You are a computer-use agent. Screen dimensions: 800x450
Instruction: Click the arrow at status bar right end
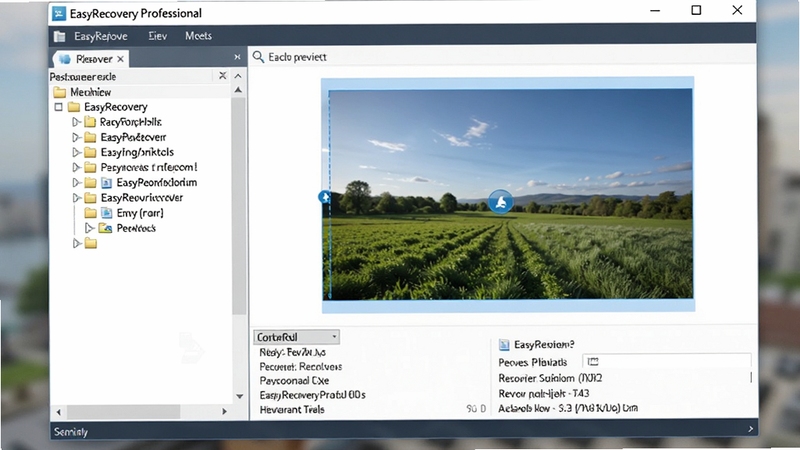pyautogui.click(x=751, y=429)
